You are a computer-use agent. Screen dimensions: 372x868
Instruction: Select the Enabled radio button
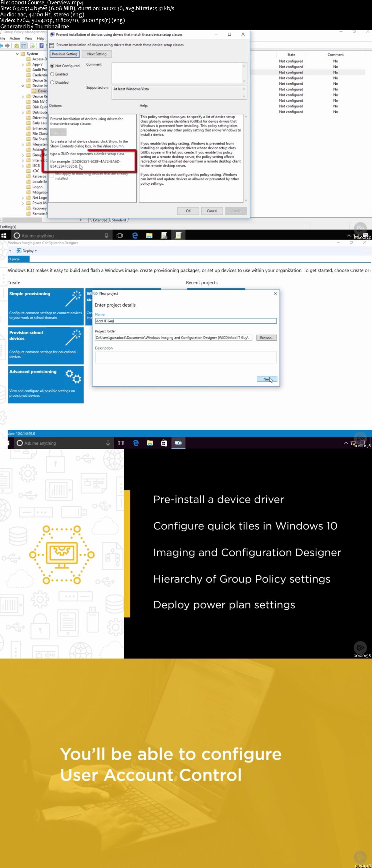52,74
